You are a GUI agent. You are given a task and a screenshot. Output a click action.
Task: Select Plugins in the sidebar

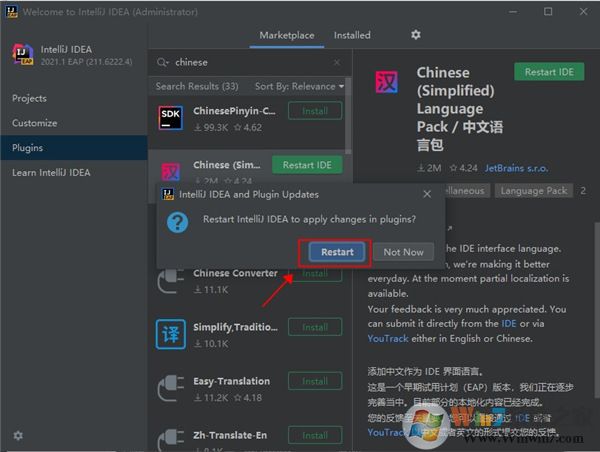[x=73, y=148]
